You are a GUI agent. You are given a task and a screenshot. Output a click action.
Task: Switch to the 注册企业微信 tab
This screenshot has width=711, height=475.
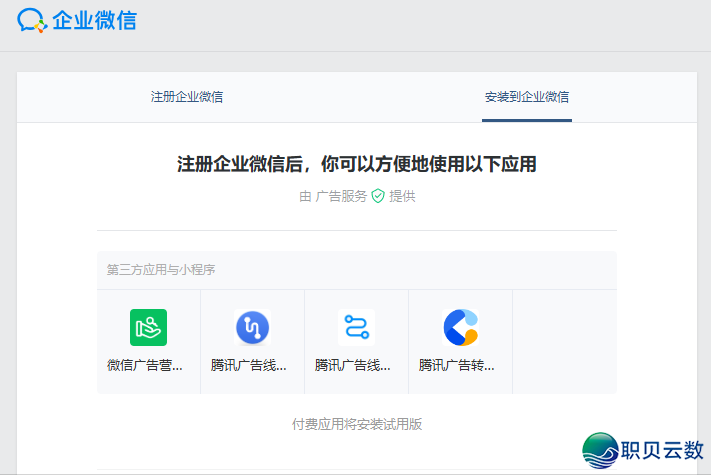[x=187, y=97]
